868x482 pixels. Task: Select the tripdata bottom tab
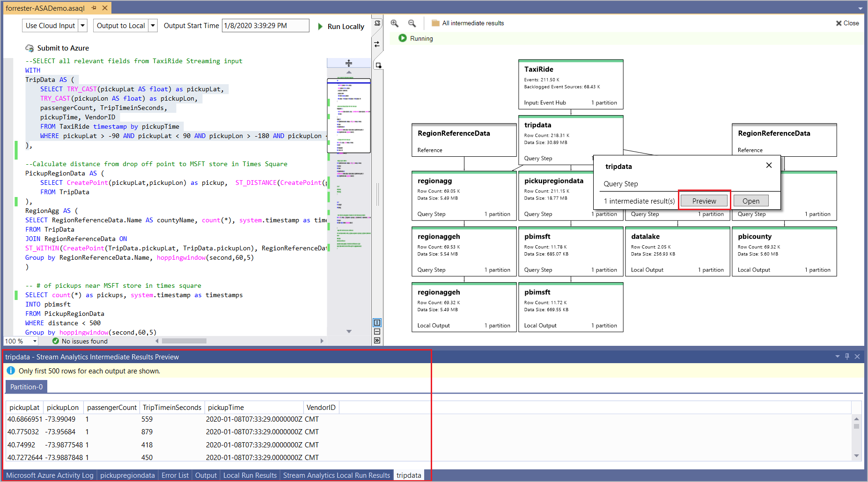pyautogui.click(x=409, y=475)
